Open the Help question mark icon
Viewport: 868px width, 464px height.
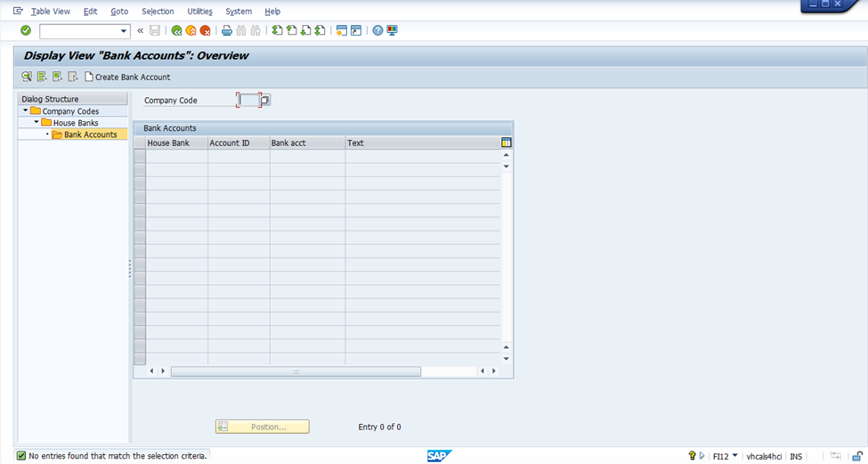coord(377,30)
